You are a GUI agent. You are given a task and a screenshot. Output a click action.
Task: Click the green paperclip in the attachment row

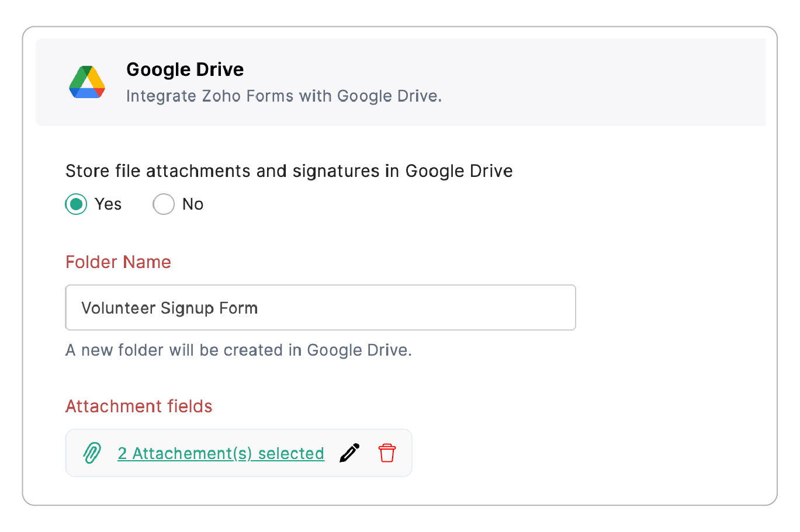pos(91,453)
